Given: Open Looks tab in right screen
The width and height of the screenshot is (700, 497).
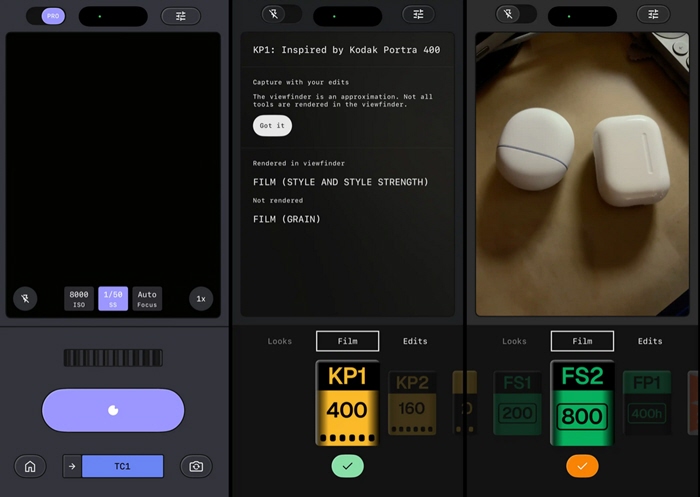Looking at the screenshot, I should [514, 341].
